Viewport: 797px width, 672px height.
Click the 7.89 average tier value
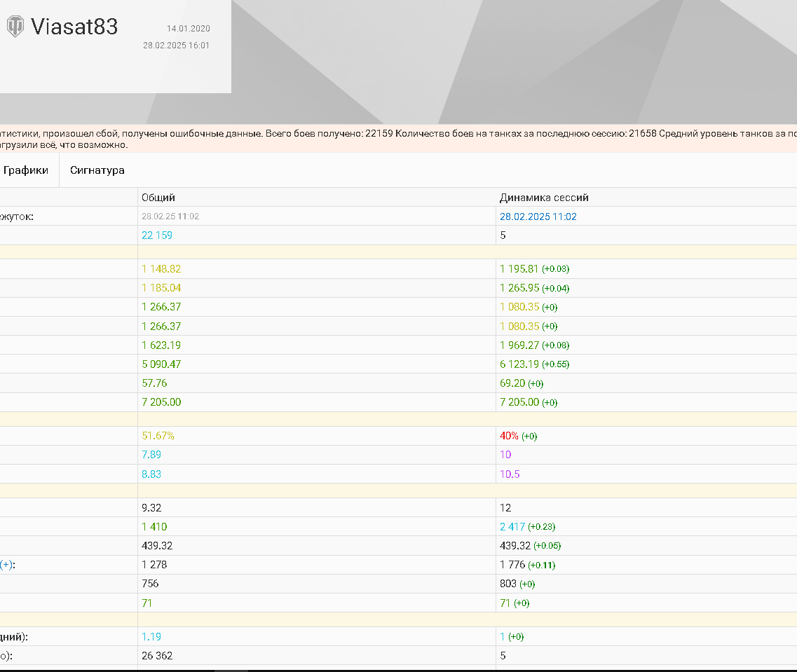click(151, 455)
